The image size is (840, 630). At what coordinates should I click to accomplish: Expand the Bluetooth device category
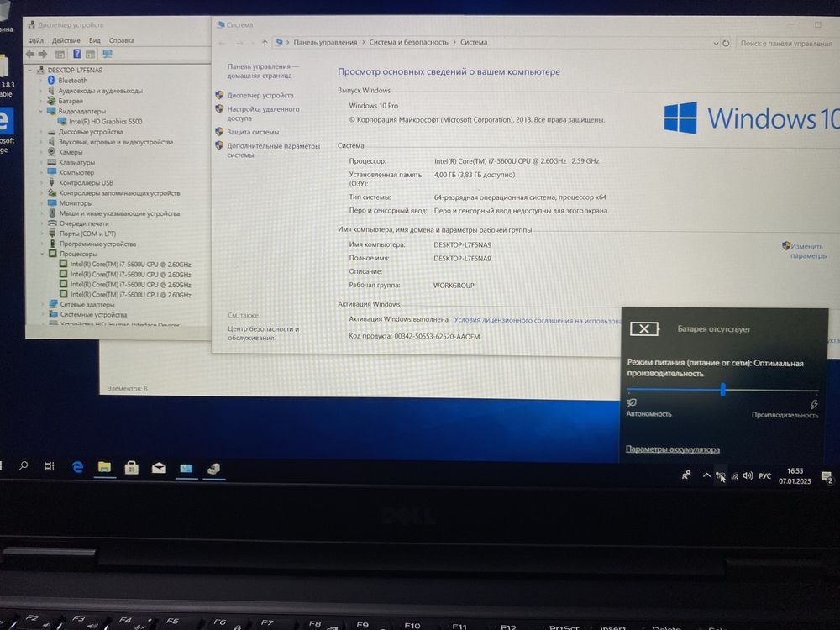41,81
